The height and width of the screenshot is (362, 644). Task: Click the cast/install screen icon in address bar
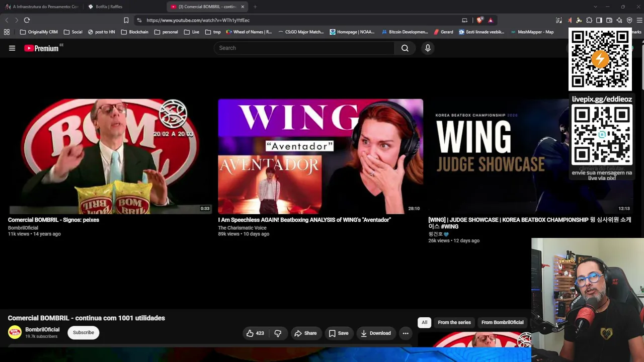click(464, 20)
